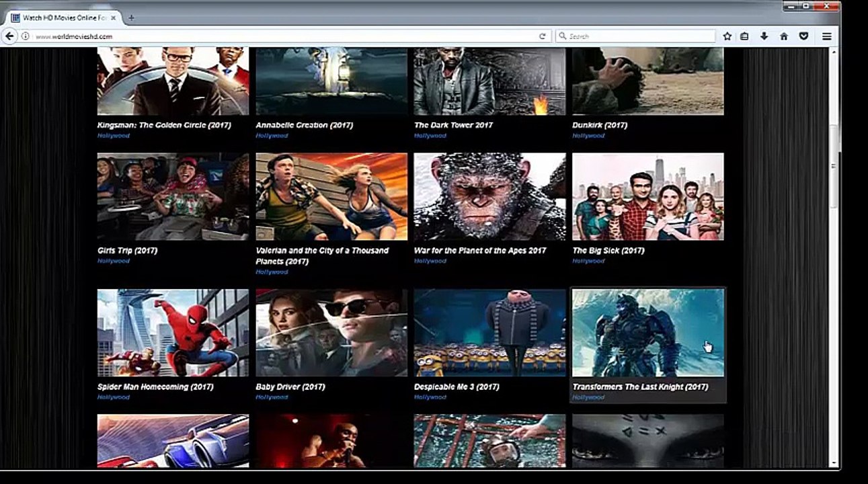Grab the page's vertical scrollbar thumb
868x484 pixels.
pyautogui.click(x=834, y=166)
